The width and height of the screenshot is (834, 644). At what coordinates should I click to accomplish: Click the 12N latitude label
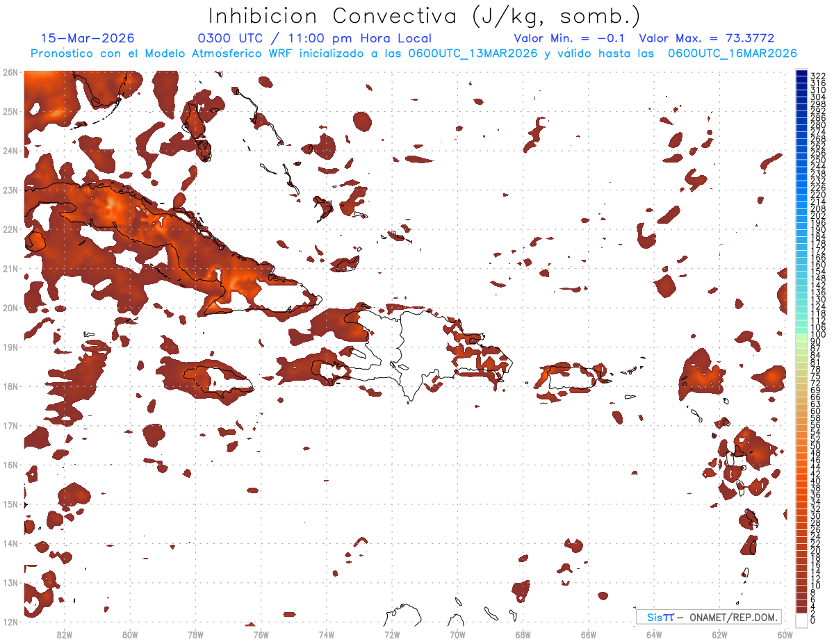click(10, 621)
